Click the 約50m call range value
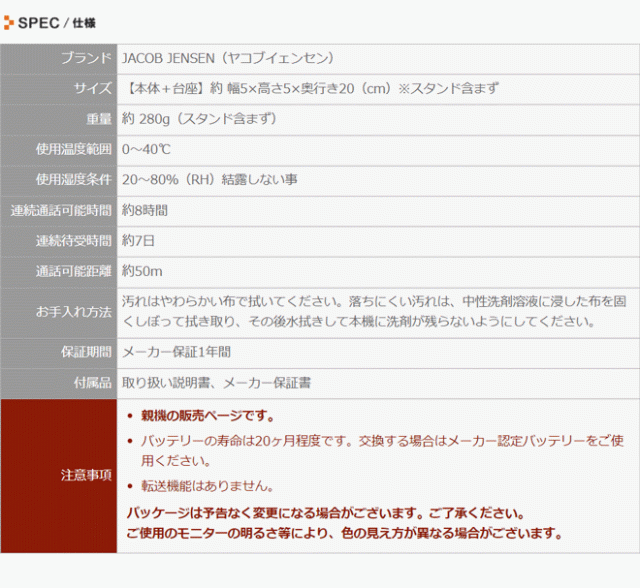This screenshot has height=588, width=640. (142, 271)
